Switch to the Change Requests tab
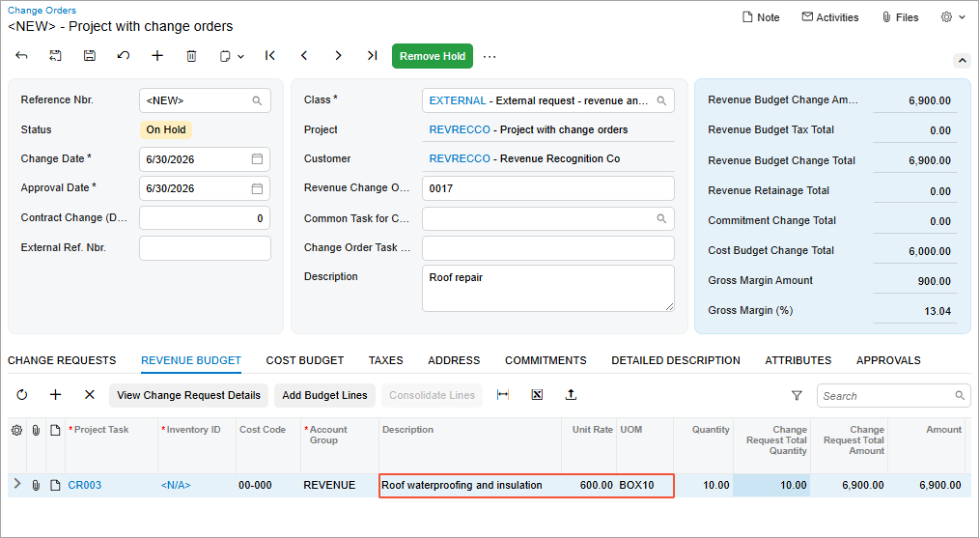 coord(62,360)
